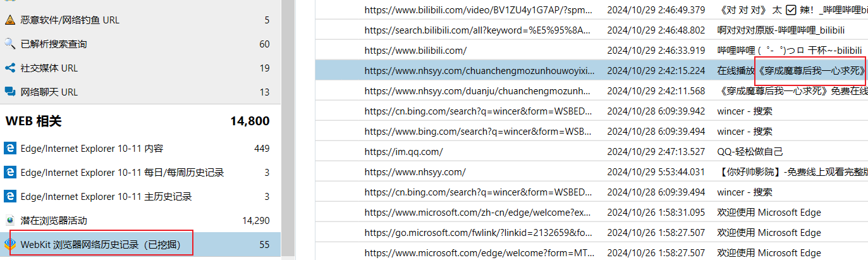Screen dimensions: 868x260
Task: Click the title QQ-轻松做自己
Action: click(750, 151)
